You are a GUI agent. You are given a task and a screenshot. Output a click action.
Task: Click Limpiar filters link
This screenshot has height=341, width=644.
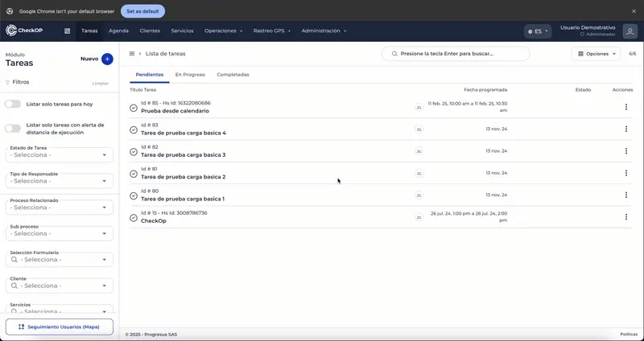coord(101,84)
